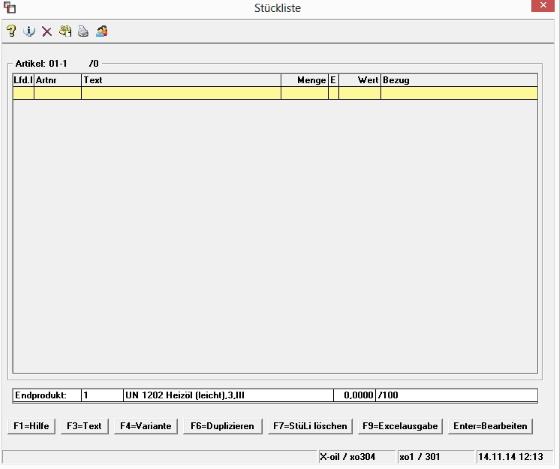Click the user person icon

pos(102,31)
